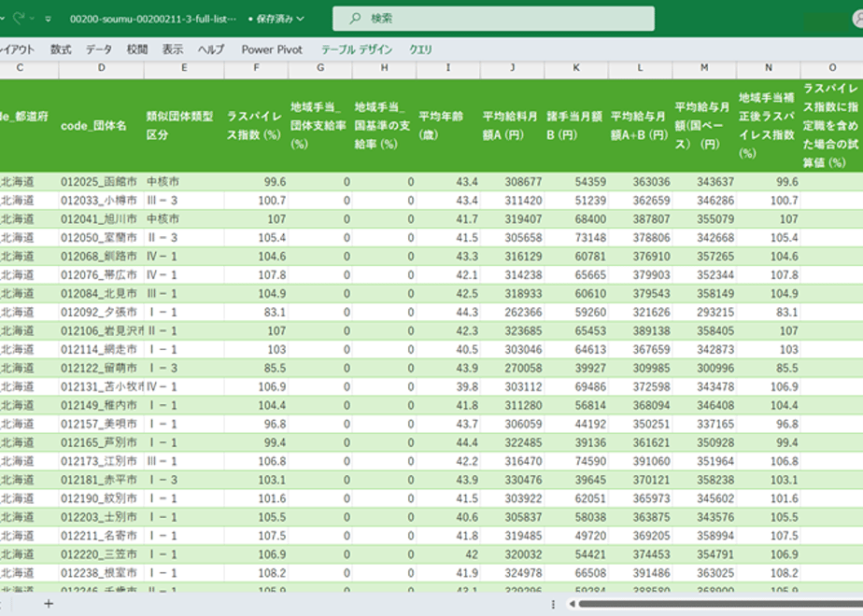Open the 数式 ribbon tab
This screenshot has width=863, height=616.
[61, 49]
